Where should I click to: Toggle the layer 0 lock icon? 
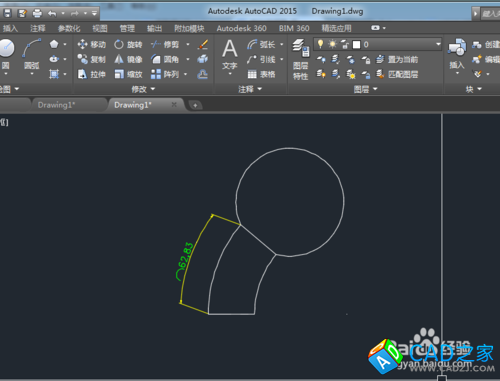click(345, 44)
